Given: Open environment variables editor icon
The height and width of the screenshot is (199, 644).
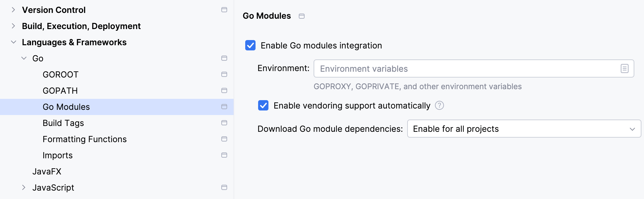Looking at the screenshot, I should pos(624,68).
